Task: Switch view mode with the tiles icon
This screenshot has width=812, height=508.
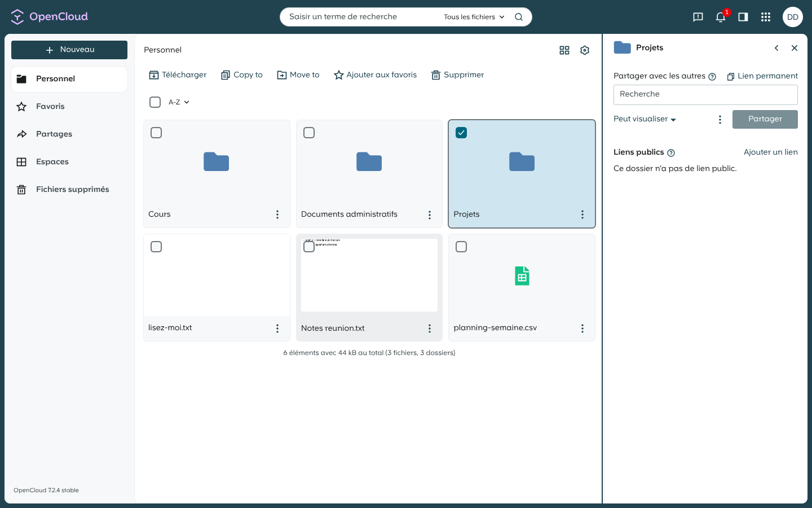Action: click(x=564, y=50)
